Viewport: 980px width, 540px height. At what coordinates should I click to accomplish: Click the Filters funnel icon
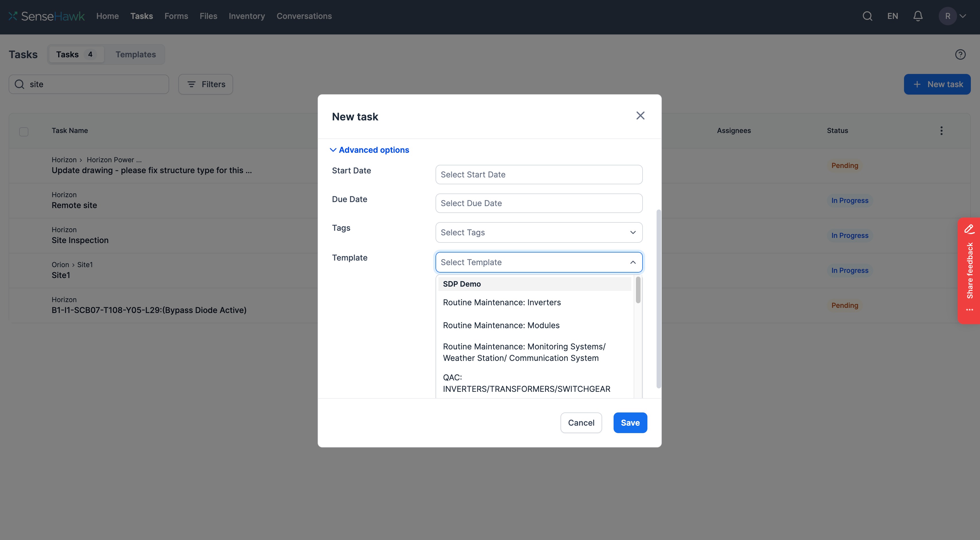click(192, 84)
